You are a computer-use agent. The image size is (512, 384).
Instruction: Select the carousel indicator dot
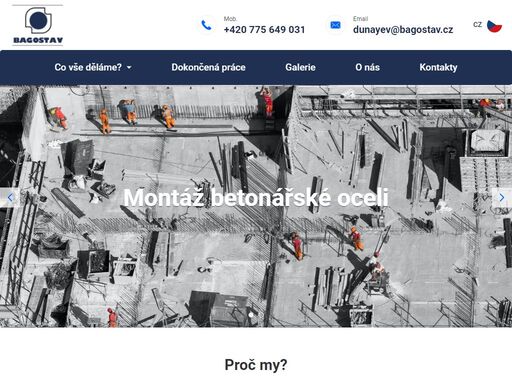tap(251, 314)
